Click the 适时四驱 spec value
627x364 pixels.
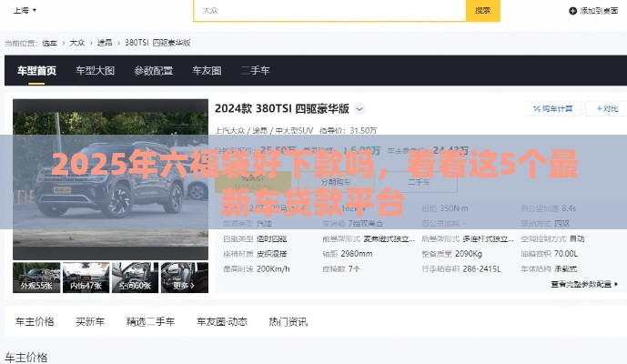[x=271, y=238]
